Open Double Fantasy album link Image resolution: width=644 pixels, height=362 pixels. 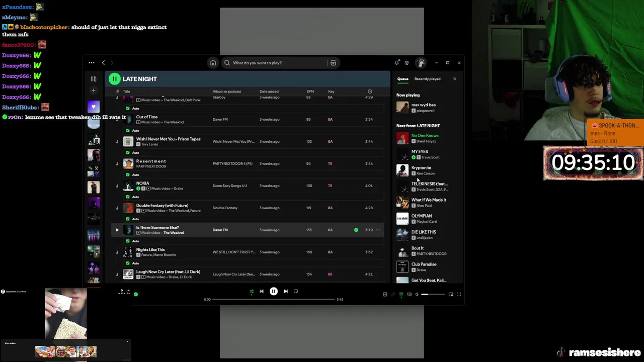tap(225, 208)
